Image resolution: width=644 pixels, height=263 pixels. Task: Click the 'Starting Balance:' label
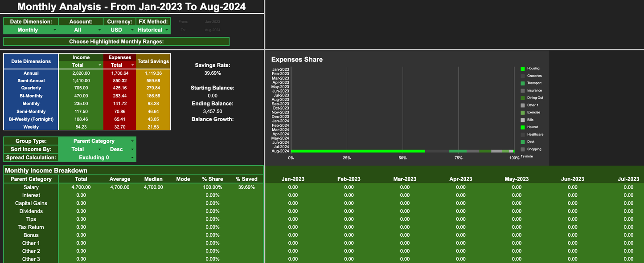(x=213, y=88)
